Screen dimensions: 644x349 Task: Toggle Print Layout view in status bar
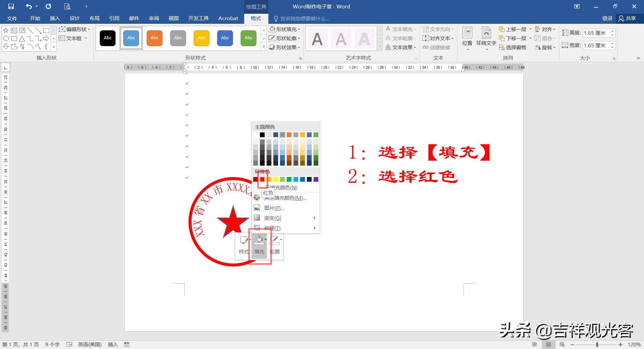[548, 344]
